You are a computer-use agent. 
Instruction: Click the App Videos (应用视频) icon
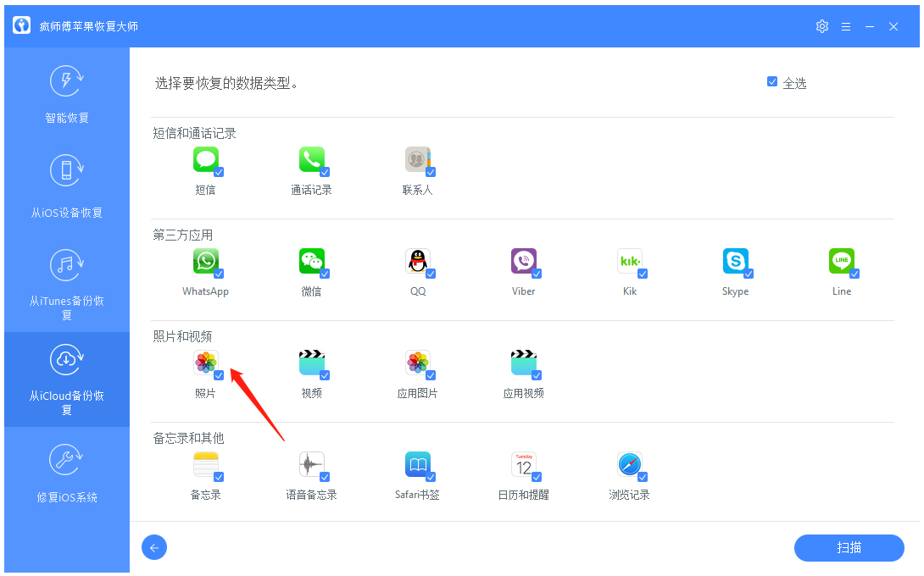pyautogui.click(x=524, y=363)
